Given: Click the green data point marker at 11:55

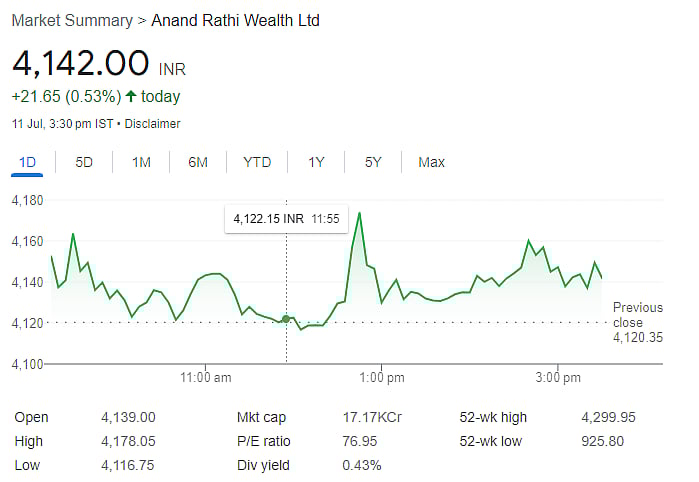Looking at the screenshot, I should coord(286,319).
